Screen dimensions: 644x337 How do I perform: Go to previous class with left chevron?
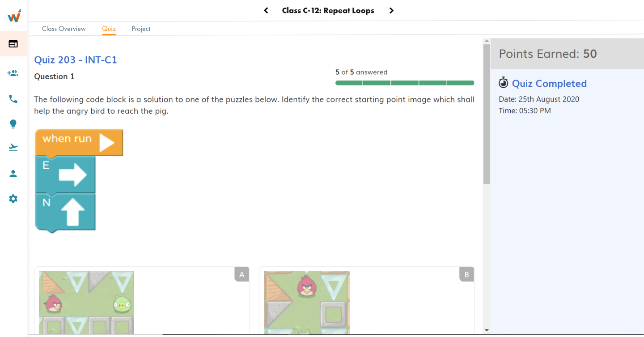click(266, 10)
